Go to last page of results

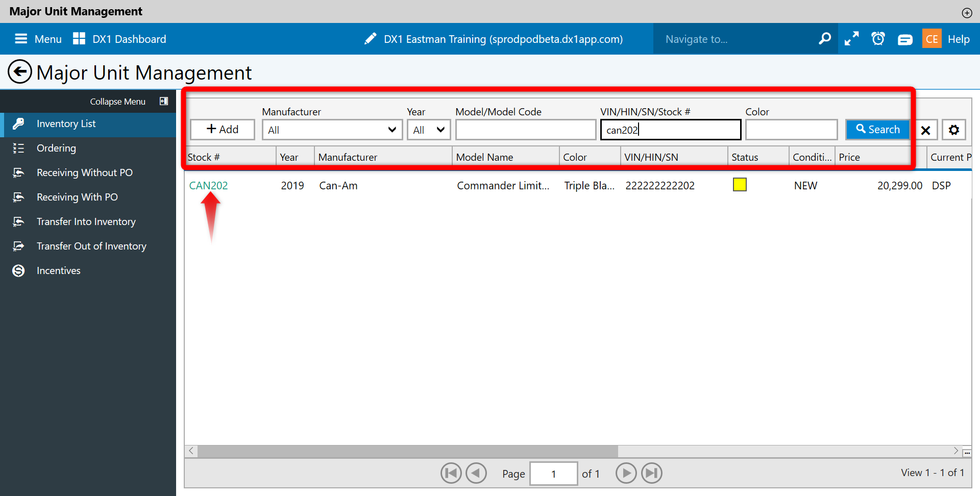[x=652, y=473]
